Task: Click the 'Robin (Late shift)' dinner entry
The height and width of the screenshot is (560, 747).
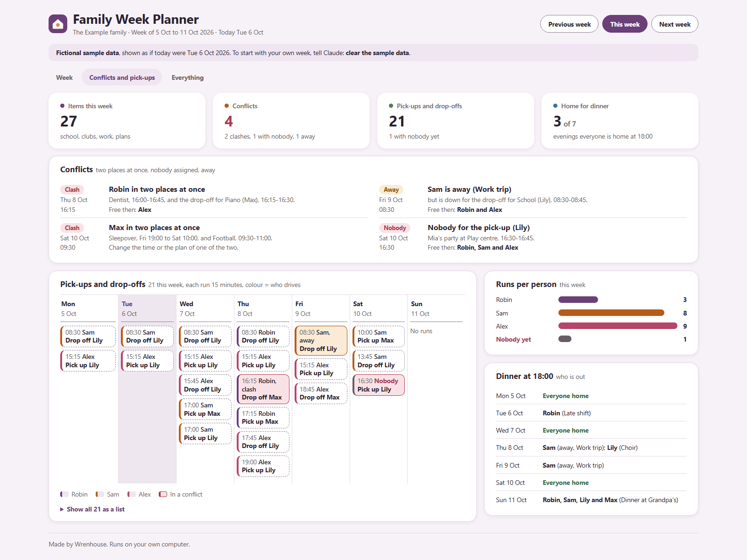Action: pos(567,413)
